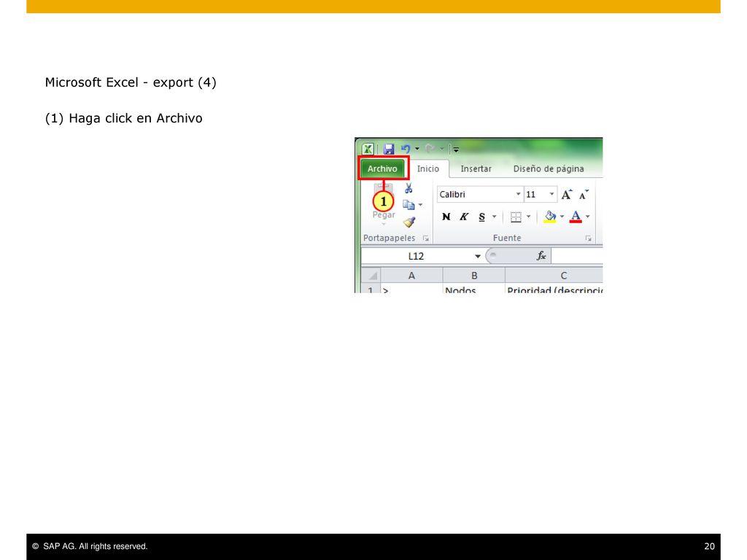This screenshot has width=747, height=560.
Task: Toggle underline with the S button
Action: tap(481, 217)
